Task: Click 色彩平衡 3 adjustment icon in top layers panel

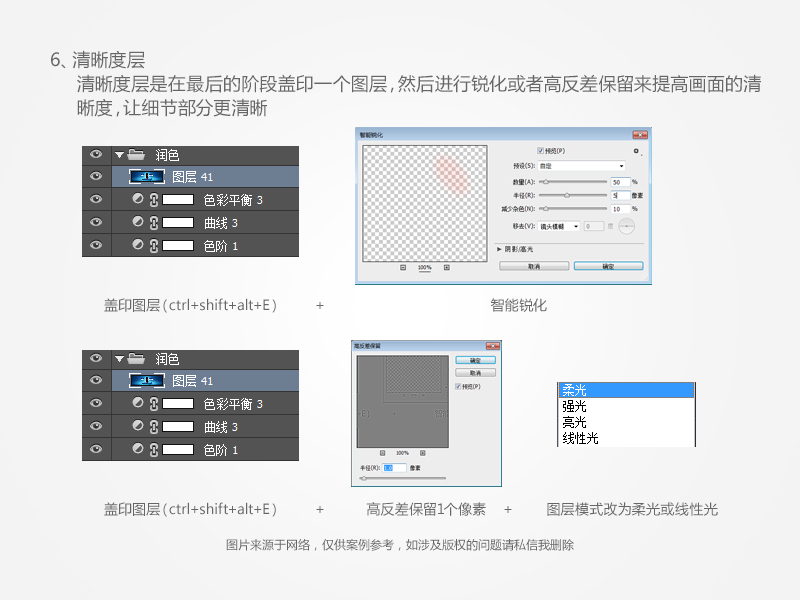Action: pyautogui.click(x=138, y=198)
